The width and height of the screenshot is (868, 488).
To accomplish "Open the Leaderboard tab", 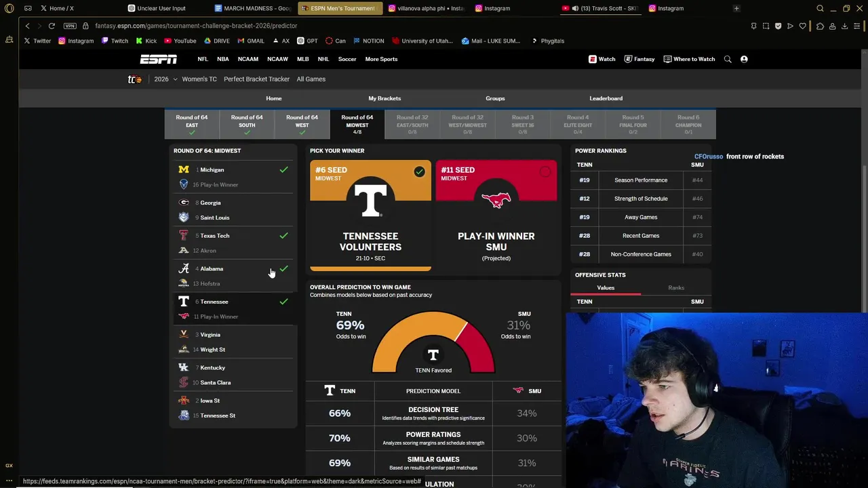I will (x=606, y=98).
